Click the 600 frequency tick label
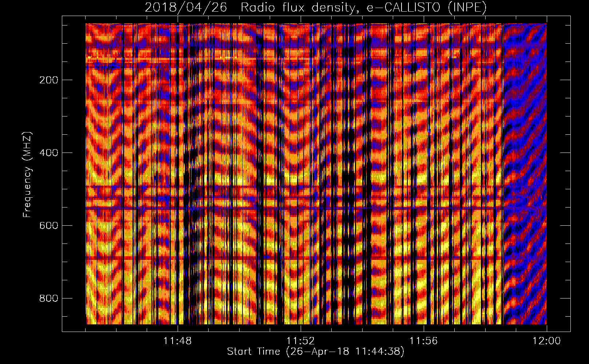 pyautogui.click(x=49, y=226)
